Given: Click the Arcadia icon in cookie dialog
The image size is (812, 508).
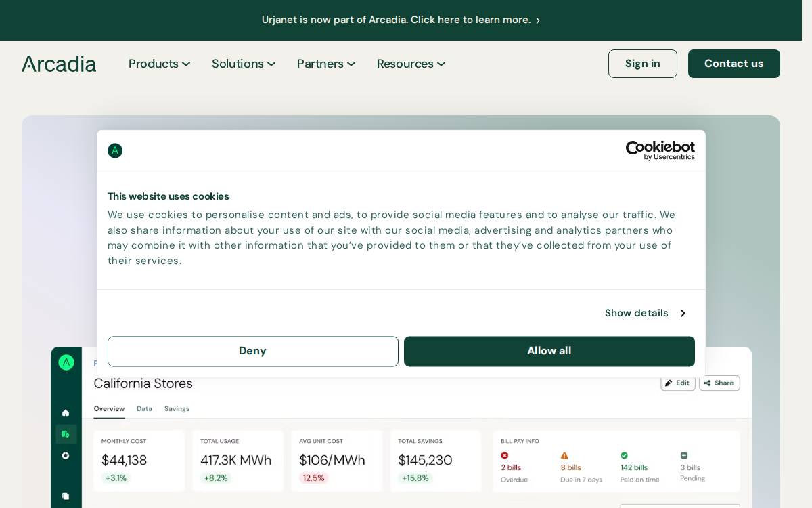Looking at the screenshot, I should (115, 150).
